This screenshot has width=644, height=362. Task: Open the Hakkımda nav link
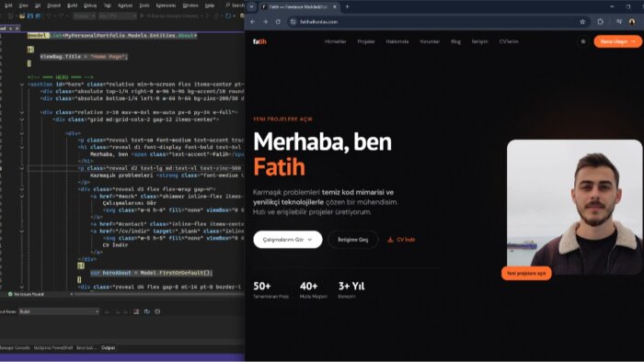[397, 41]
